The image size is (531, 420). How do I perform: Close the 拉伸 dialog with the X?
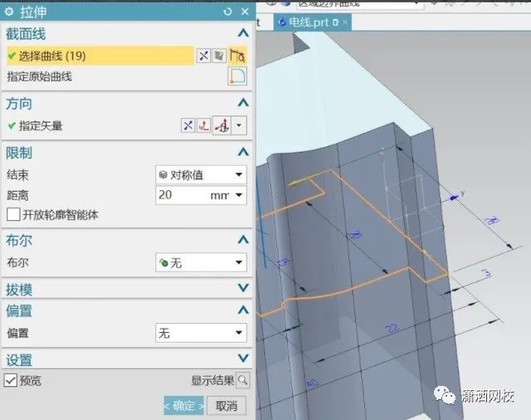(246, 12)
